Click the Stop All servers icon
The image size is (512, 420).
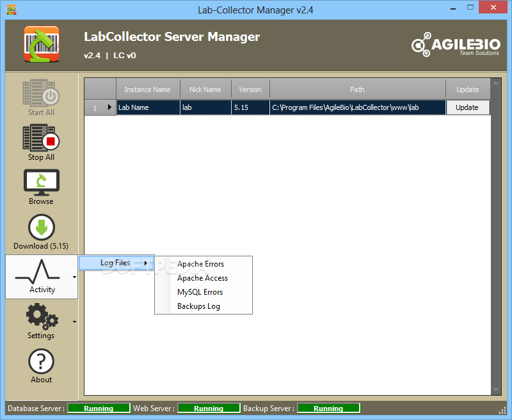tap(41, 137)
